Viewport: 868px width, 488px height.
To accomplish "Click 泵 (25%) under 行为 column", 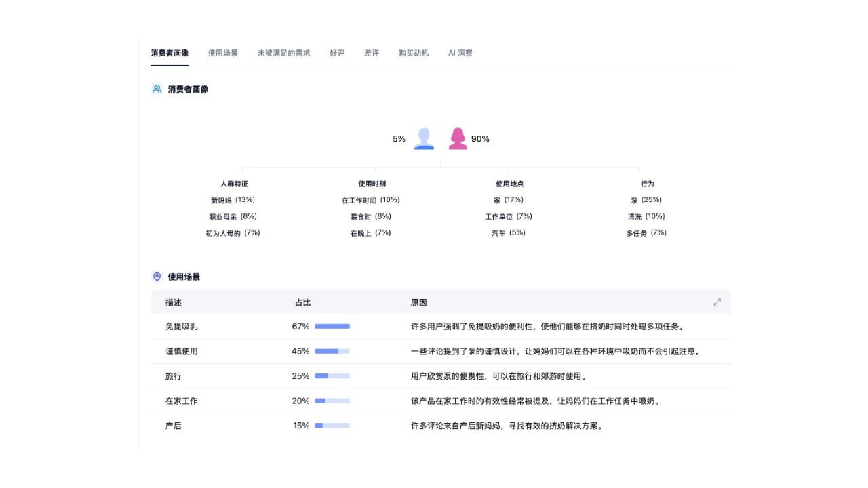I will coord(646,199).
